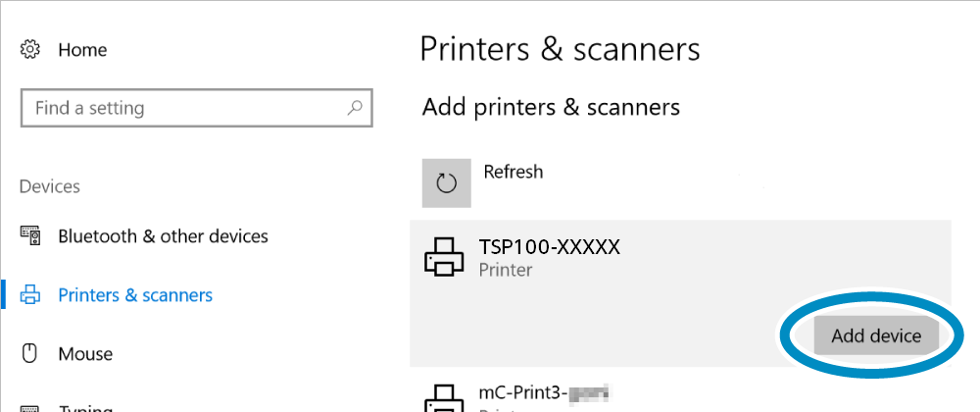Open the Home settings page

pyautogui.click(x=82, y=50)
